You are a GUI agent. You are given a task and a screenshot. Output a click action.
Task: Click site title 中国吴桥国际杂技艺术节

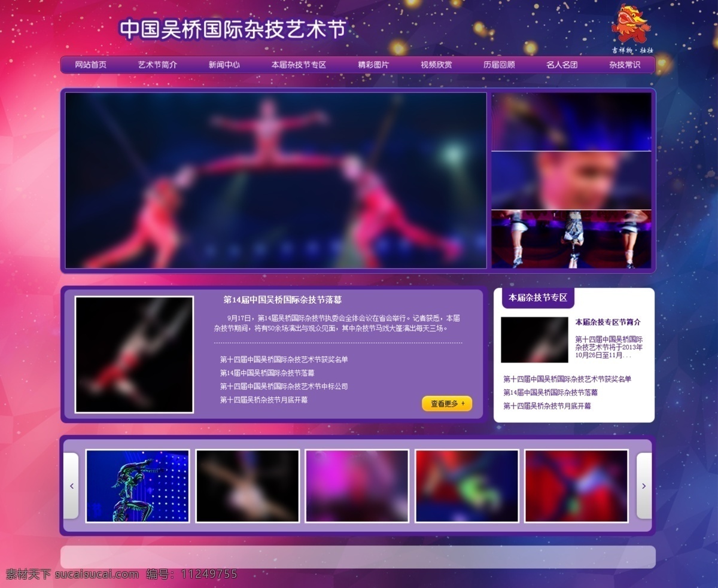tap(233, 30)
